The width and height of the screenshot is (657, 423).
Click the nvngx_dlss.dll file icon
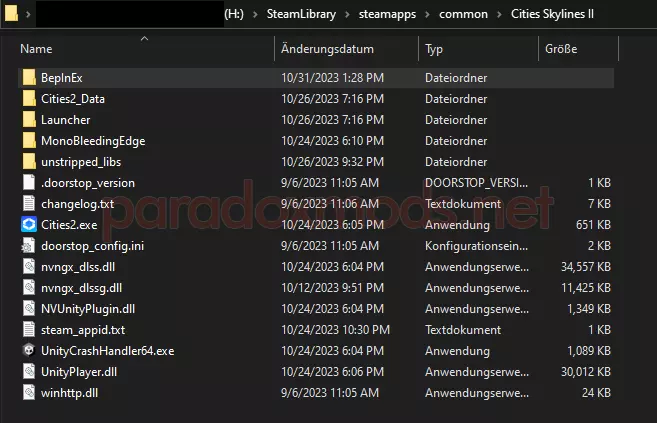pyautogui.click(x=29, y=267)
